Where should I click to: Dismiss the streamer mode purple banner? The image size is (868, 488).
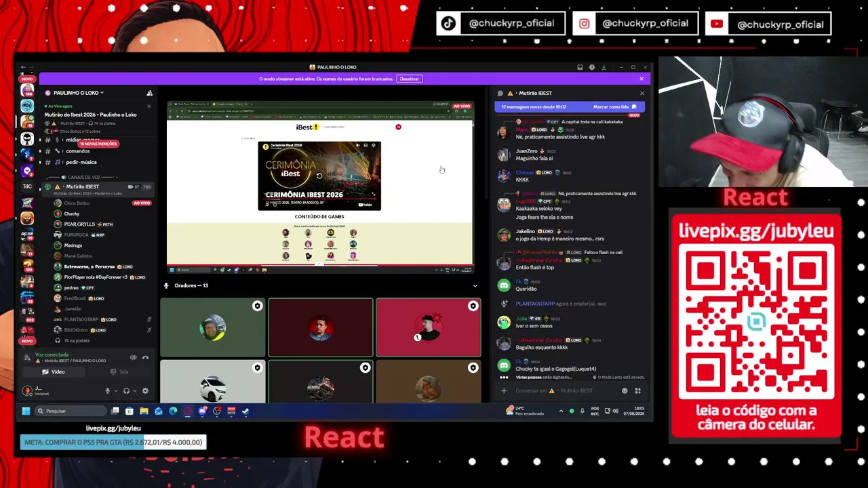(x=642, y=79)
